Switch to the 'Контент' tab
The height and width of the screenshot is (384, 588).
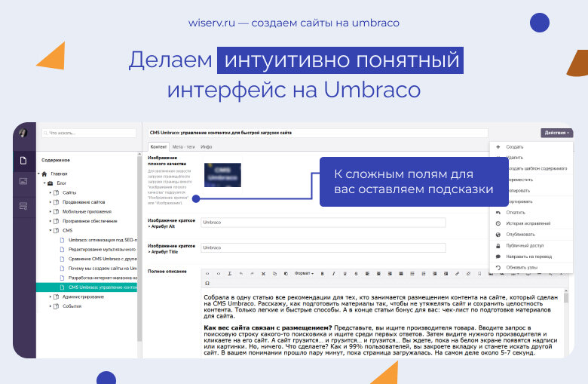[158, 147]
